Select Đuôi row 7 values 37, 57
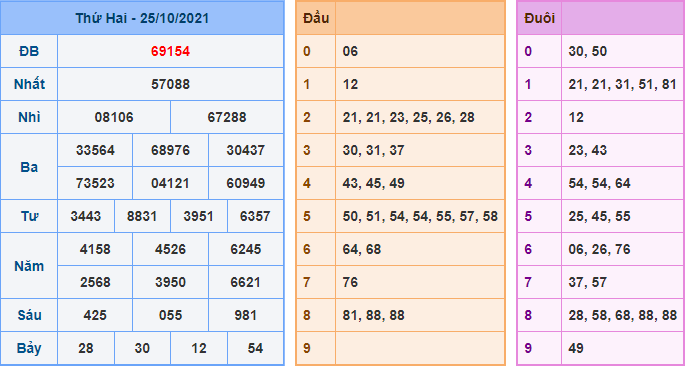This screenshot has width=686, height=366. [588, 282]
